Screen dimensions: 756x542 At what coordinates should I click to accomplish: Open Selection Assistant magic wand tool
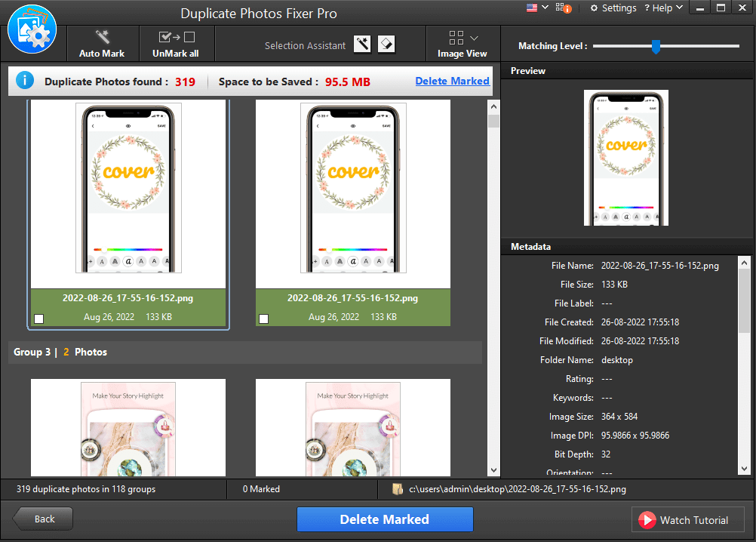tap(363, 45)
